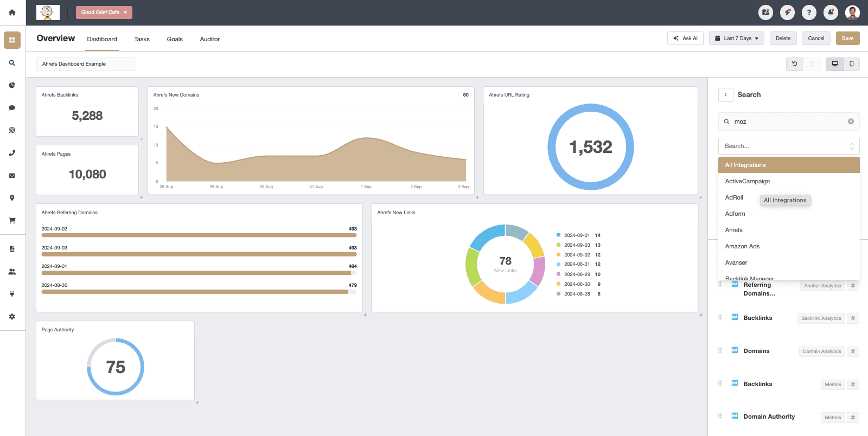The image size is (868, 436).
Task: Select Ahrefs from the integrations list
Action: [x=734, y=230]
